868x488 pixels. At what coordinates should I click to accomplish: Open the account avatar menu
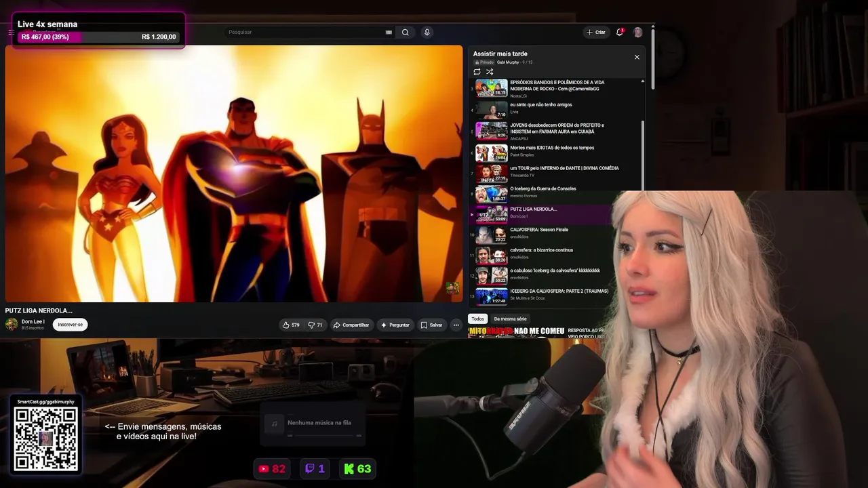pos(637,32)
